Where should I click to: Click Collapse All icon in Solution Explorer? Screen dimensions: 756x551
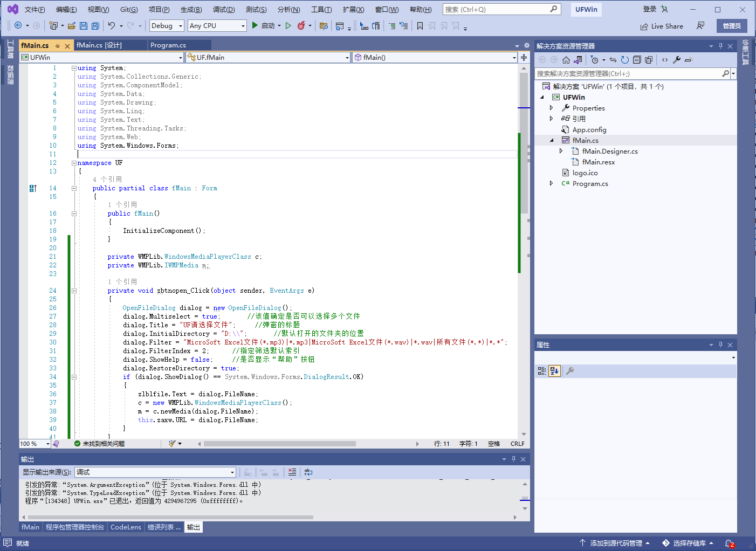click(x=637, y=60)
